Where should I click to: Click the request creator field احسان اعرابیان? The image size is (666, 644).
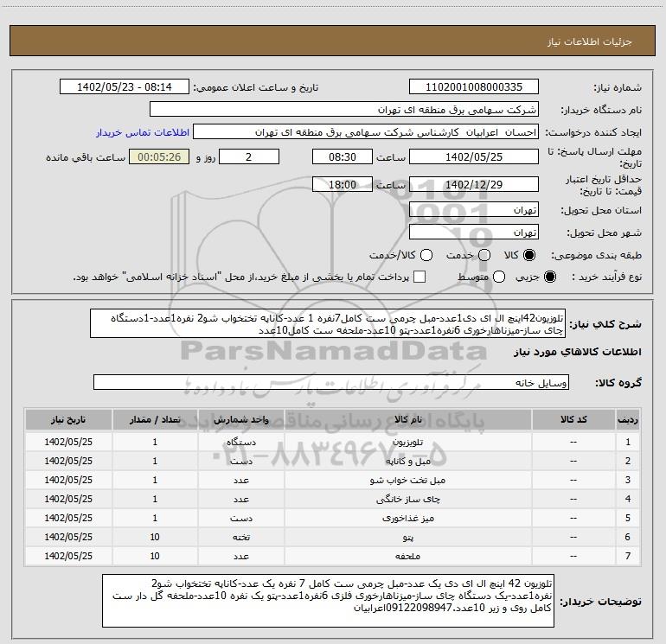(x=366, y=132)
